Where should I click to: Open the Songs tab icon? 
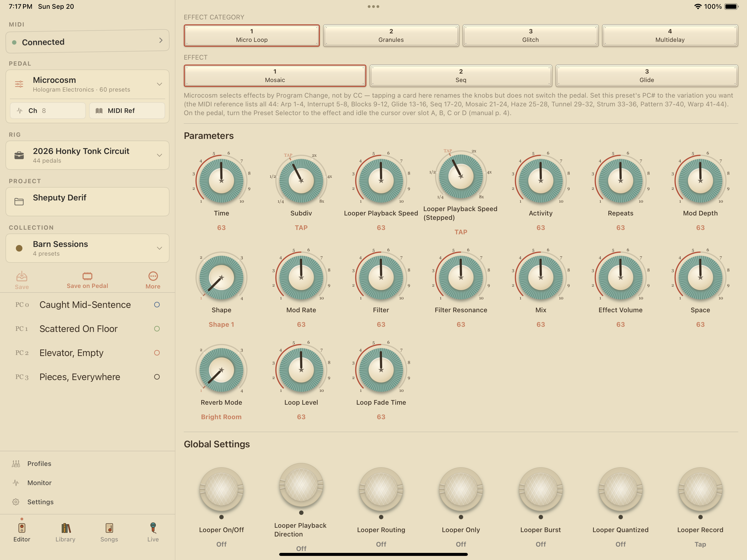pos(109,528)
